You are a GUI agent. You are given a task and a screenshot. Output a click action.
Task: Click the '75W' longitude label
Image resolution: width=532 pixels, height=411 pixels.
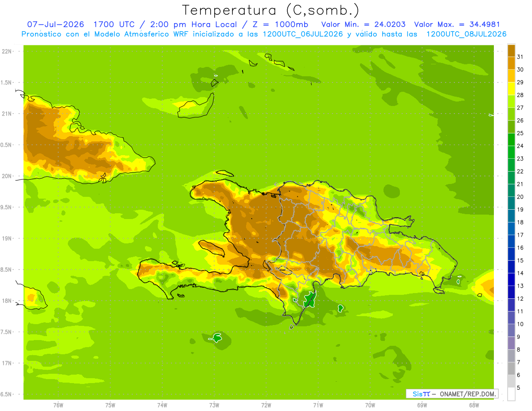110,405
